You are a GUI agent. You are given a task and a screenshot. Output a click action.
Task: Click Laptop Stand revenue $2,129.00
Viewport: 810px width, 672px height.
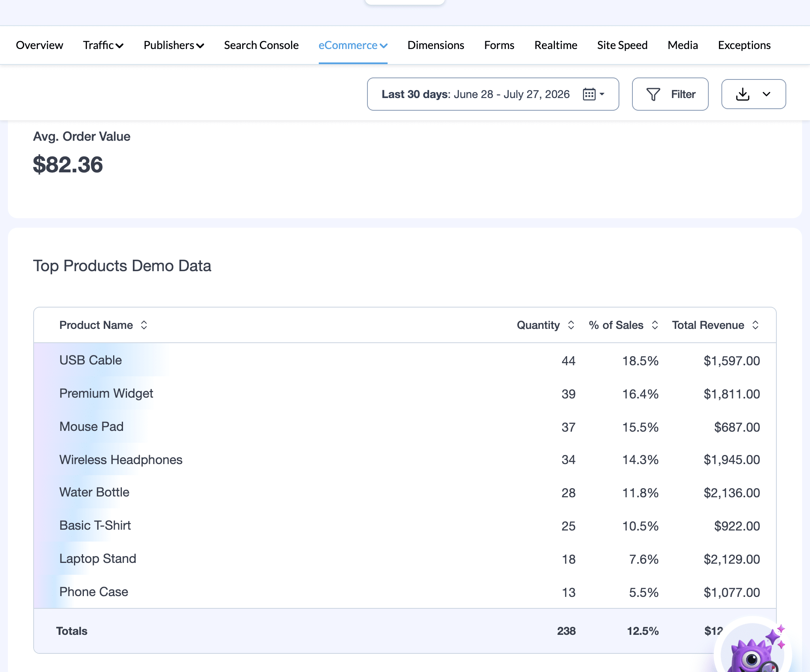point(732,559)
